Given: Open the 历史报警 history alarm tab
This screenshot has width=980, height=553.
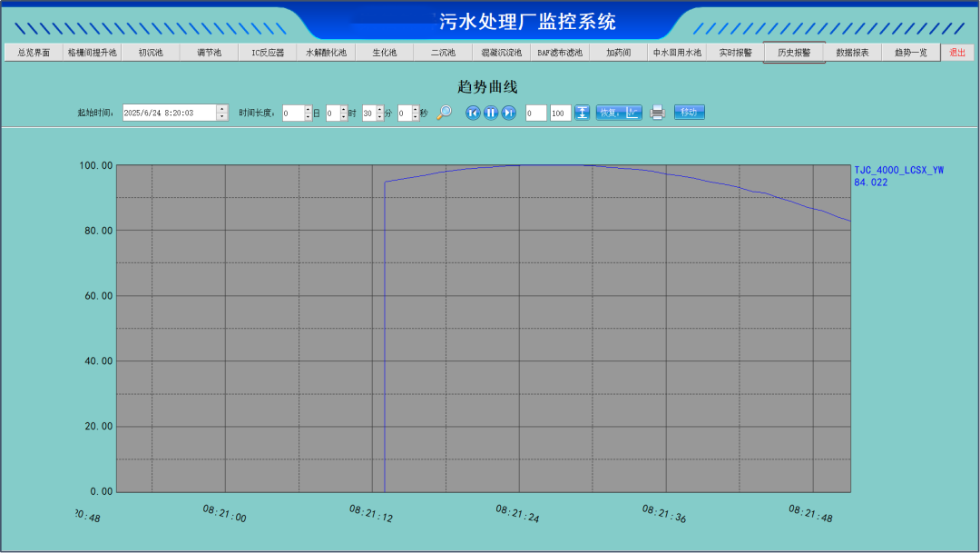Looking at the screenshot, I should tap(794, 53).
